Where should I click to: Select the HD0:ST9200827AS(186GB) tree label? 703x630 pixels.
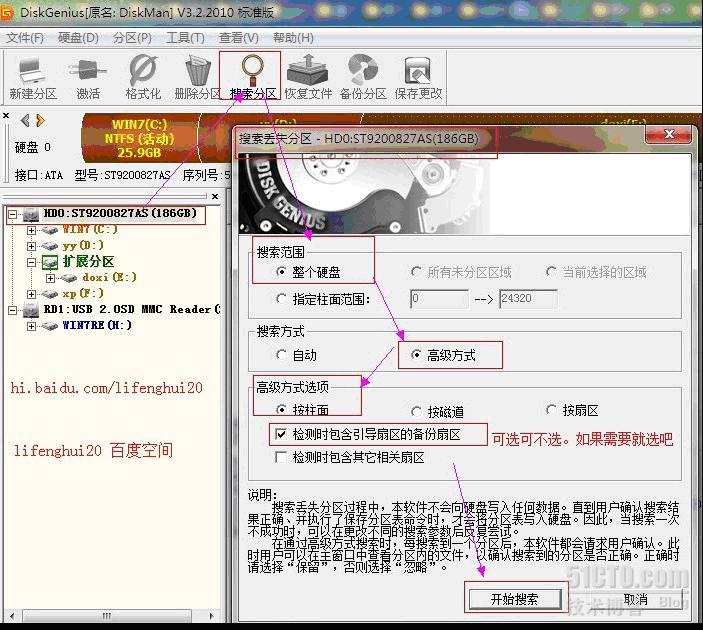(120, 213)
